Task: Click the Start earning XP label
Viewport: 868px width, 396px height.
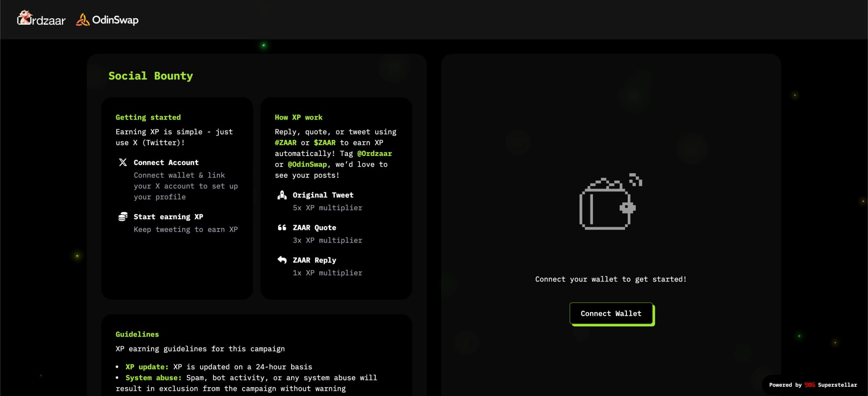Action: click(x=168, y=217)
